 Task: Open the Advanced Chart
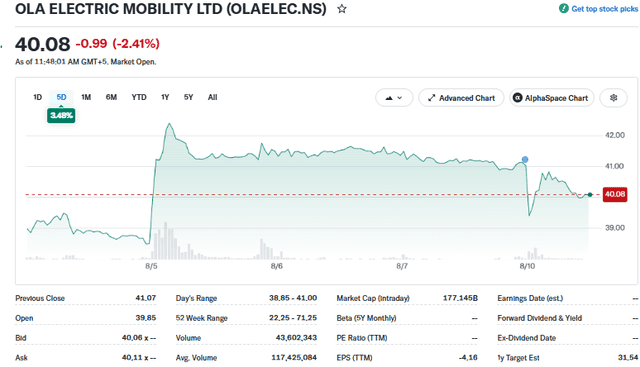(x=461, y=98)
